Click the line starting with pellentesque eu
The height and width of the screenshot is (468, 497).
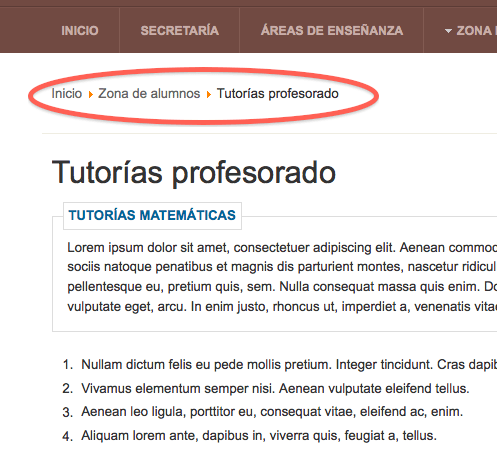point(282,287)
